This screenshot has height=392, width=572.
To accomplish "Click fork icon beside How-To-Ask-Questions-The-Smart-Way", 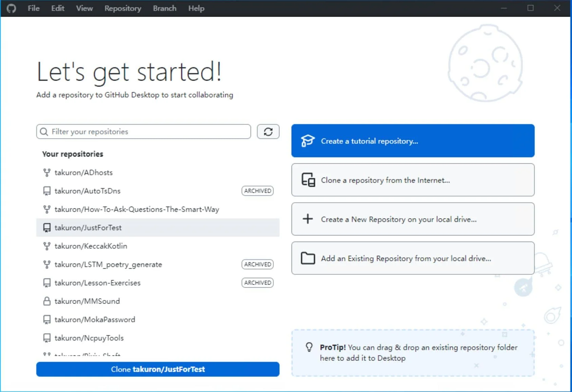I will point(47,209).
